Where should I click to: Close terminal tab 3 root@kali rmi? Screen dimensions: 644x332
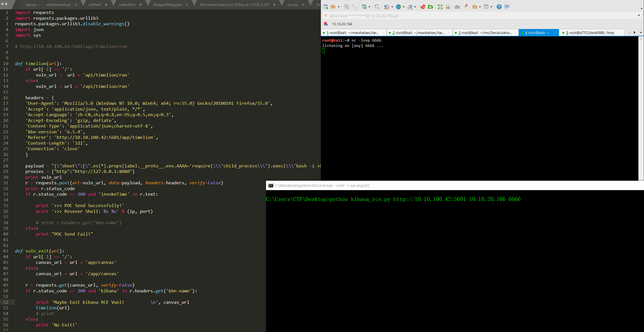515,33
